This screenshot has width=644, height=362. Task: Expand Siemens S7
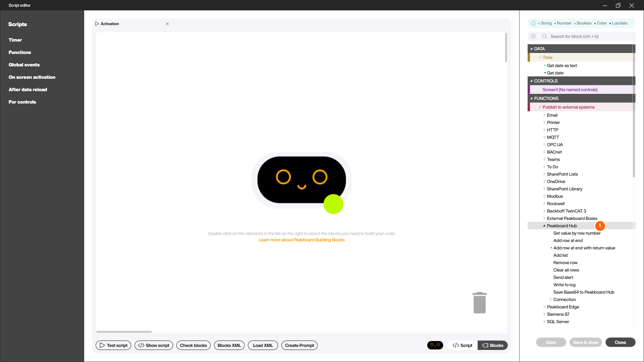tap(544, 314)
